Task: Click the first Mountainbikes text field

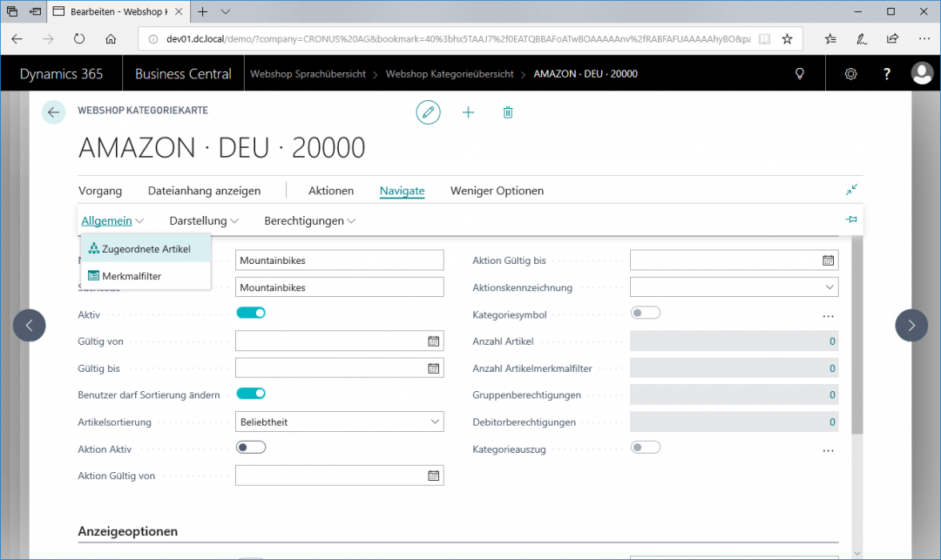Action: point(340,260)
